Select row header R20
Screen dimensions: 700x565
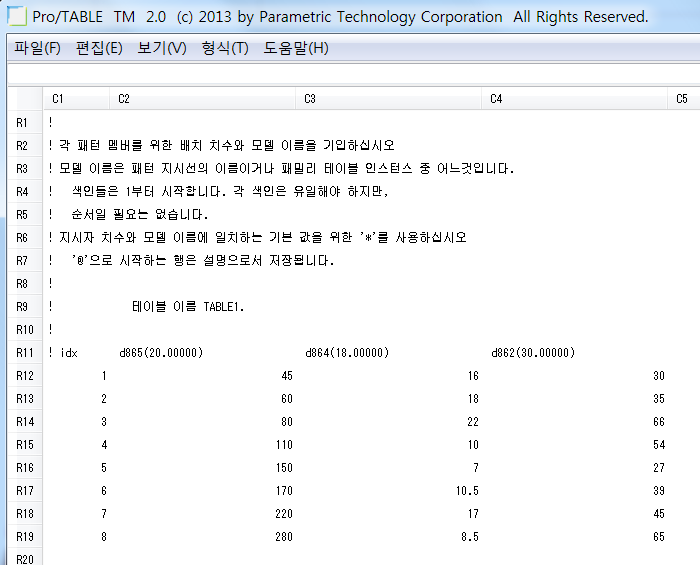[x=25, y=558]
